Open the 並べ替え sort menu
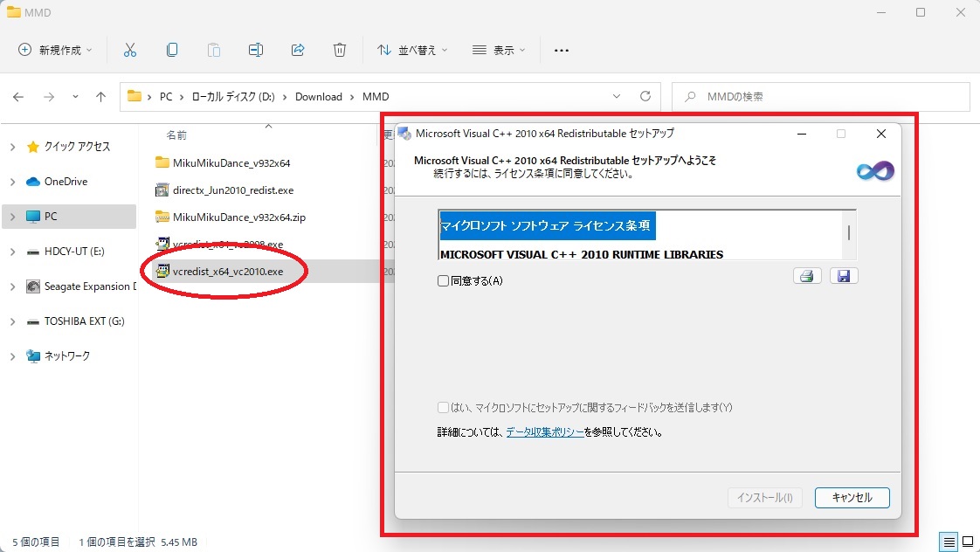This screenshot has height=552, width=980. point(412,50)
